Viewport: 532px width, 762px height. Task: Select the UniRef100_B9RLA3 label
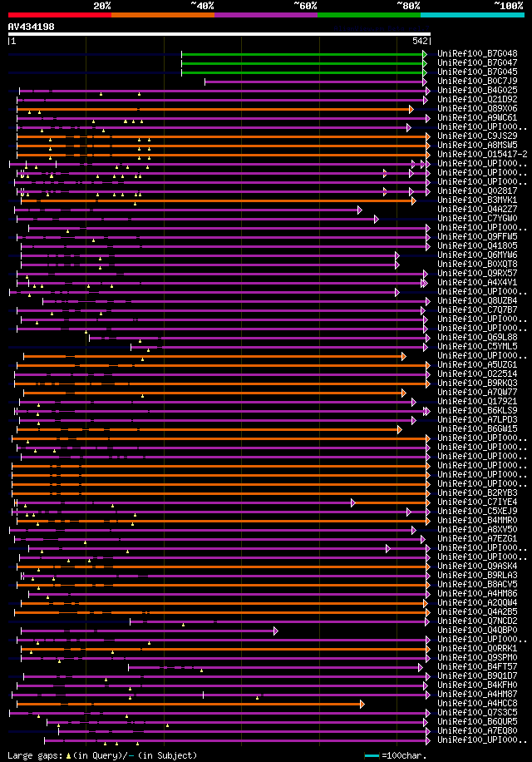[477, 576]
